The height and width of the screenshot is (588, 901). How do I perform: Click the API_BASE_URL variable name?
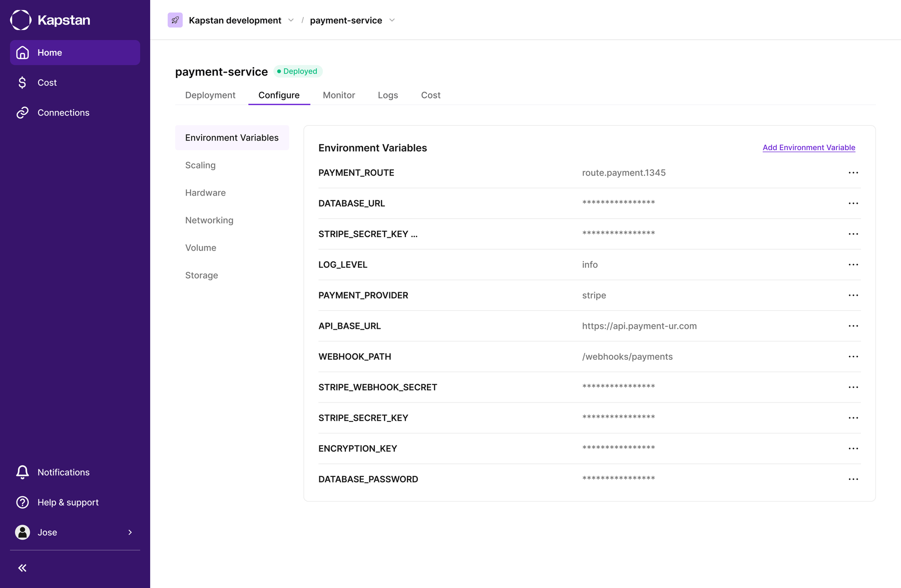point(349,326)
